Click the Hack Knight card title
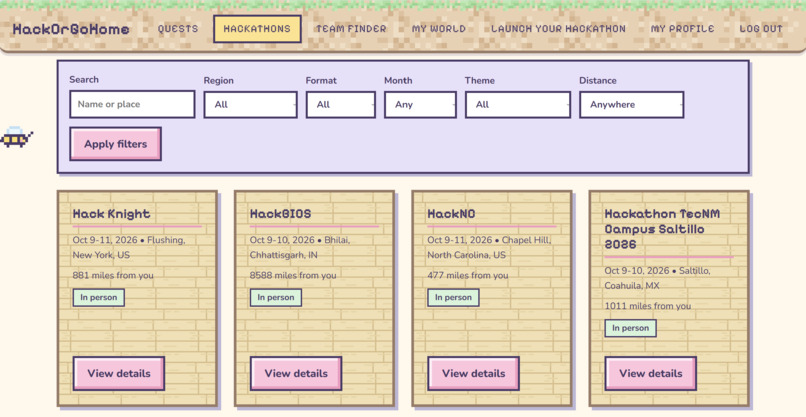This screenshot has width=806, height=417. pyautogui.click(x=112, y=214)
